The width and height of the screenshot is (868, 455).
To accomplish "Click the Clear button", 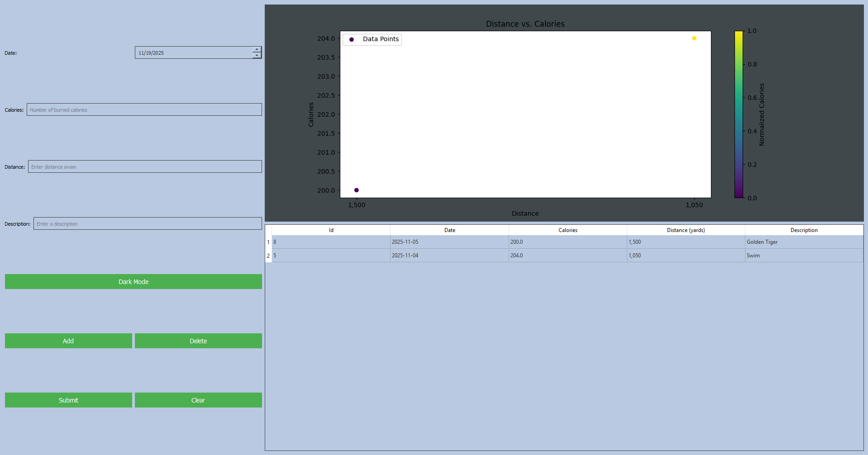I will coord(198,400).
